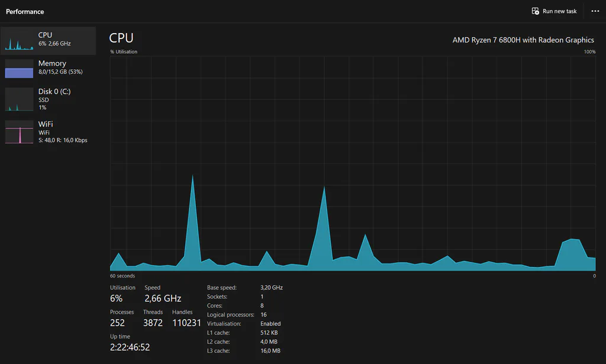Click the Logical processors value 16

pyautogui.click(x=263, y=314)
